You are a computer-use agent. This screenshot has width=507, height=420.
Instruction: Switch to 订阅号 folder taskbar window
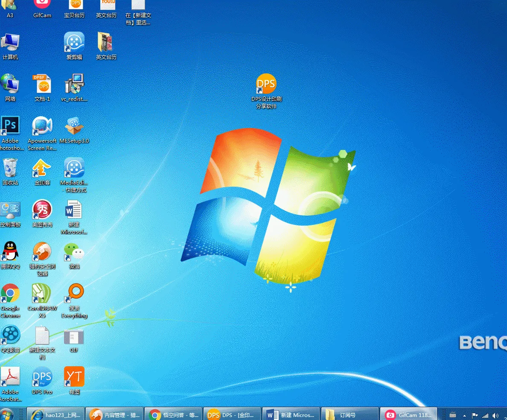[x=350, y=414]
